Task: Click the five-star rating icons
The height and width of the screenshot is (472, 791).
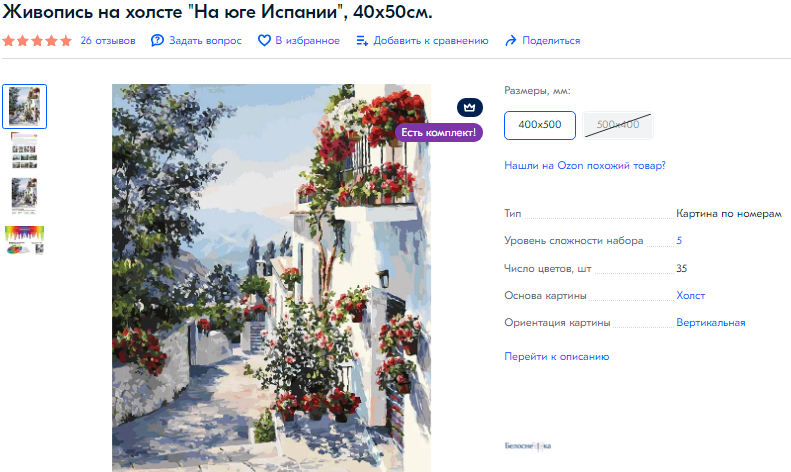Action: click(37, 41)
